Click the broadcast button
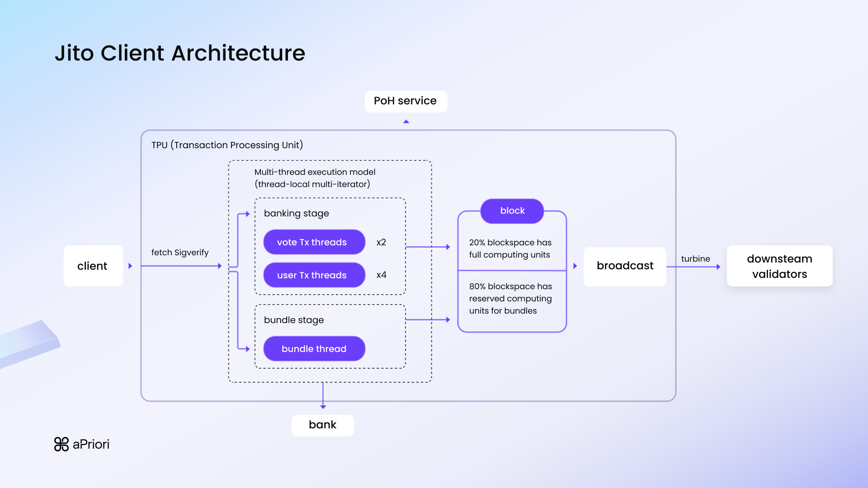The height and width of the screenshot is (488, 868). click(x=625, y=266)
